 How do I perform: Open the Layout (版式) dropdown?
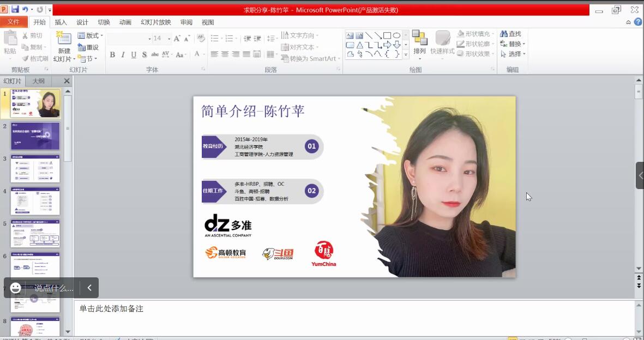[89, 35]
